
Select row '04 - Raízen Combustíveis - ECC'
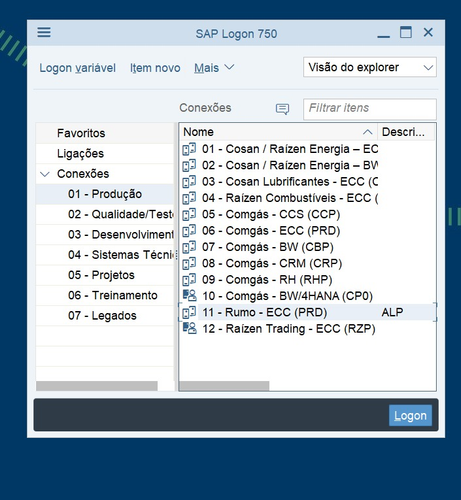[x=307, y=198]
